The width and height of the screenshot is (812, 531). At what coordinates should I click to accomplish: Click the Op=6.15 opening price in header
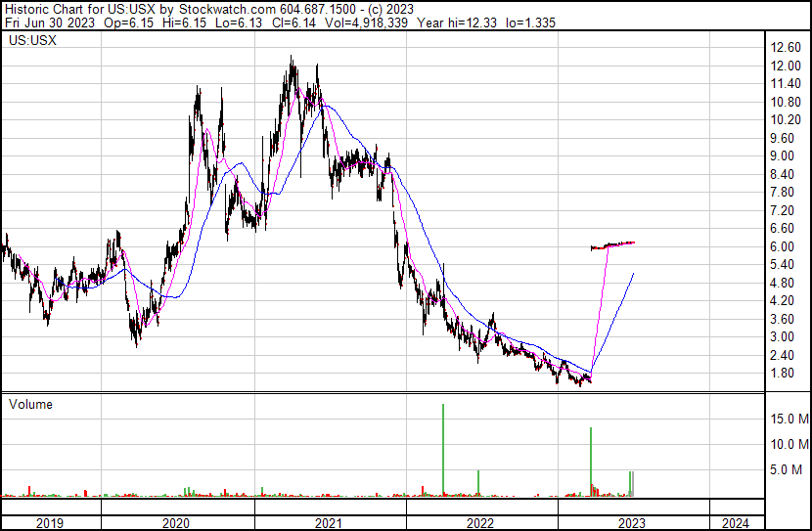tap(129, 22)
